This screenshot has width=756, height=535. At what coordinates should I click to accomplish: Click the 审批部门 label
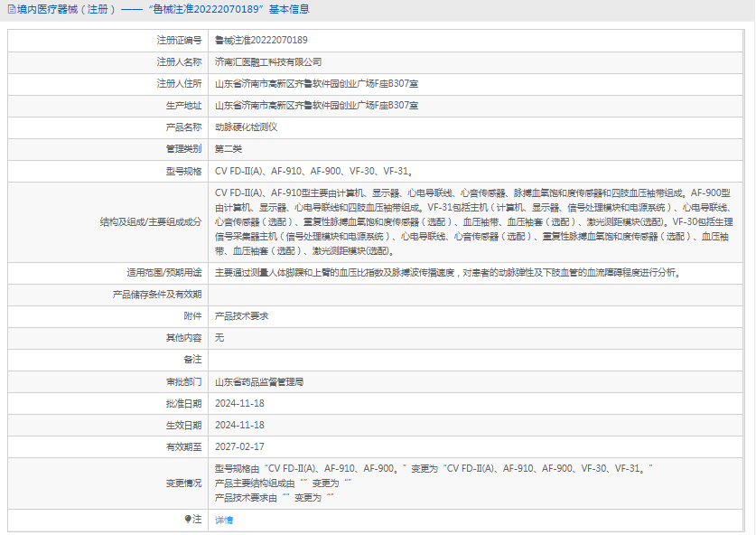183,382
